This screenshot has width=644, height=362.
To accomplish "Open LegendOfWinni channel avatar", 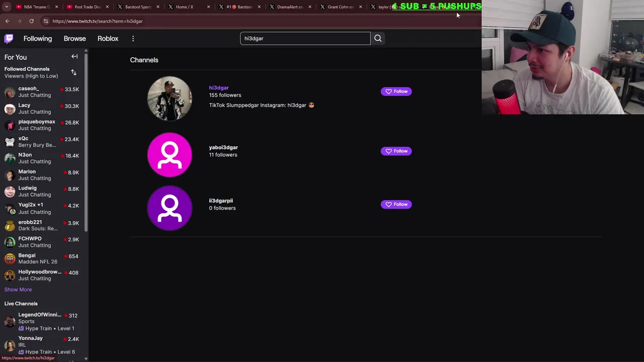I will point(10,321).
